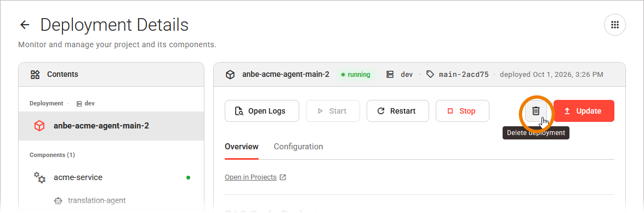Click the disabled Start button
This screenshot has height=213, width=644.
click(333, 111)
